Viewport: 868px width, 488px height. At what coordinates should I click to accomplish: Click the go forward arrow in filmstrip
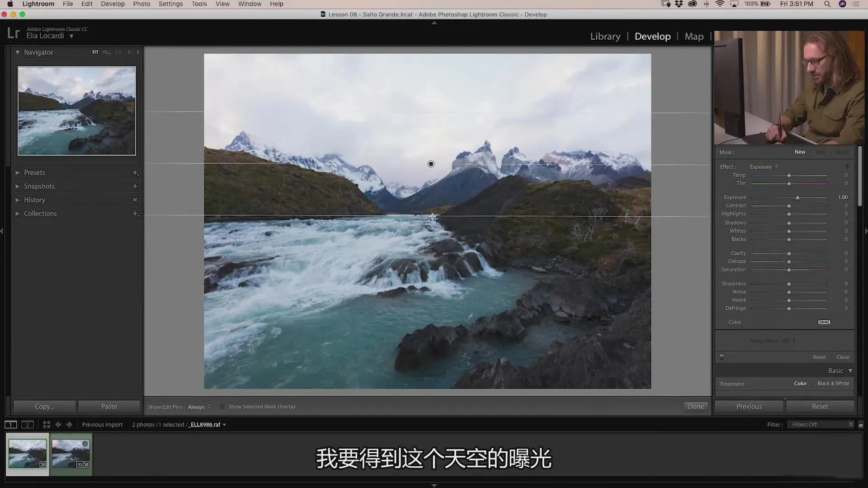[69, 425]
